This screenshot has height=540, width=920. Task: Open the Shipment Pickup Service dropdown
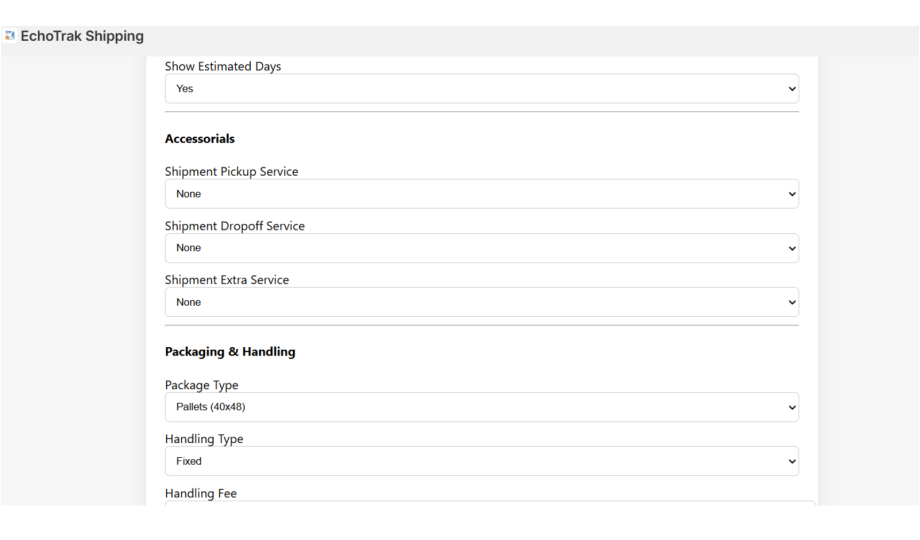click(481, 194)
